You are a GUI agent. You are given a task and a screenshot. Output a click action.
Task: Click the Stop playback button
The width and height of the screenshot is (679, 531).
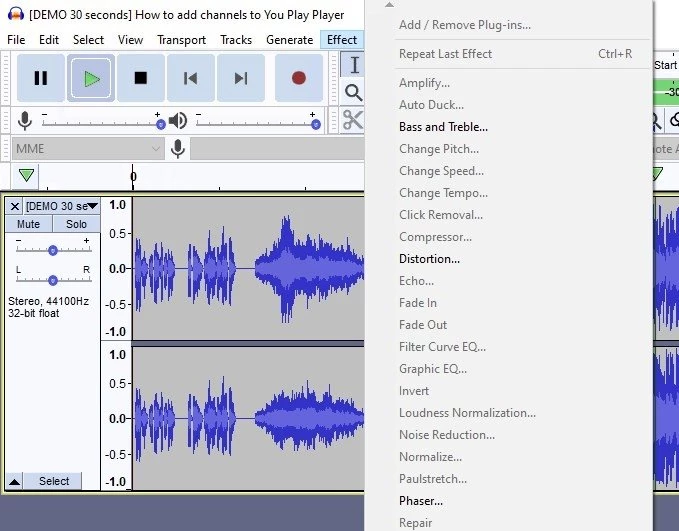(141, 78)
